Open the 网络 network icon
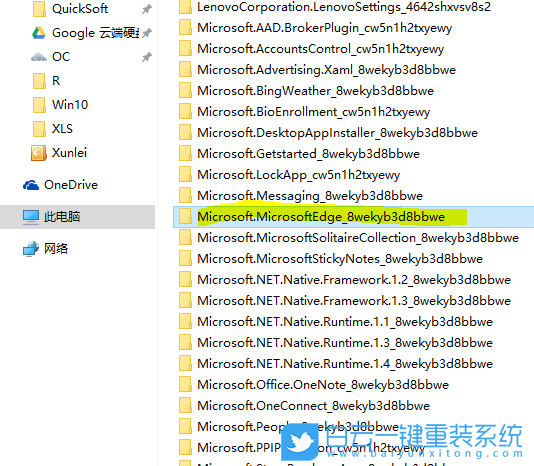The image size is (534, 466). click(x=31, y=249)
